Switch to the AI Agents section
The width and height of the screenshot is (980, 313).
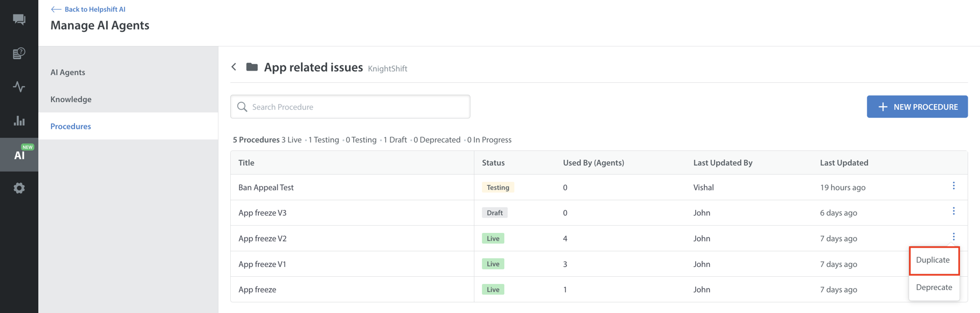(68, 73)
